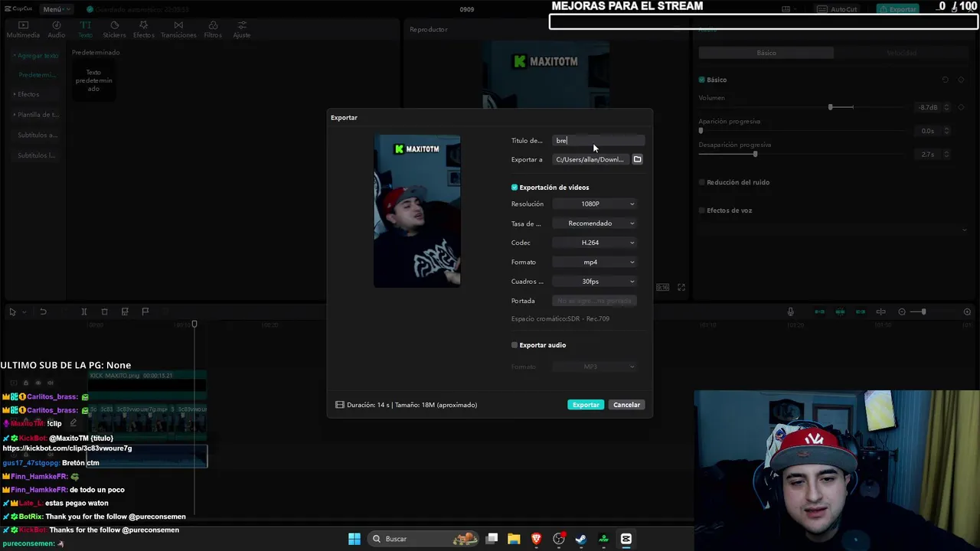Click the Desaparición progresiva slider handle
The width and height of the screenshot is (980, 551).
[x=755, y=154]
